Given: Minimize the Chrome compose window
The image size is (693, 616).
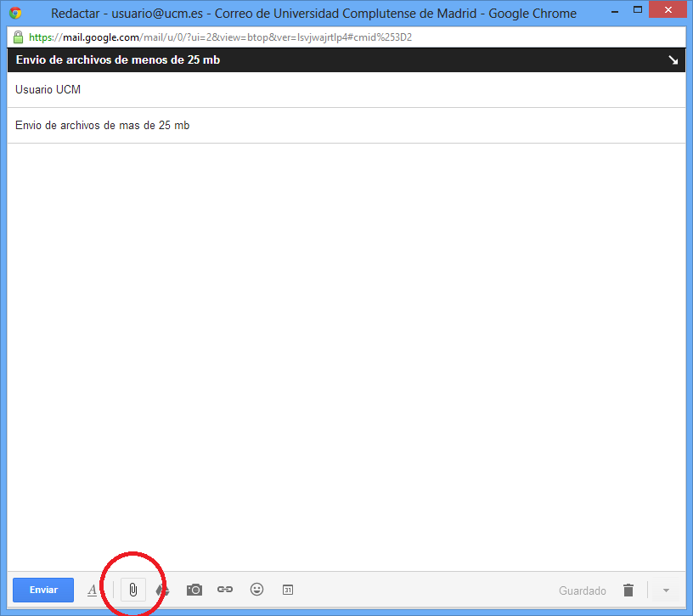Looking at the screenshot, I should pyautogui.click(x=615, y=11).
